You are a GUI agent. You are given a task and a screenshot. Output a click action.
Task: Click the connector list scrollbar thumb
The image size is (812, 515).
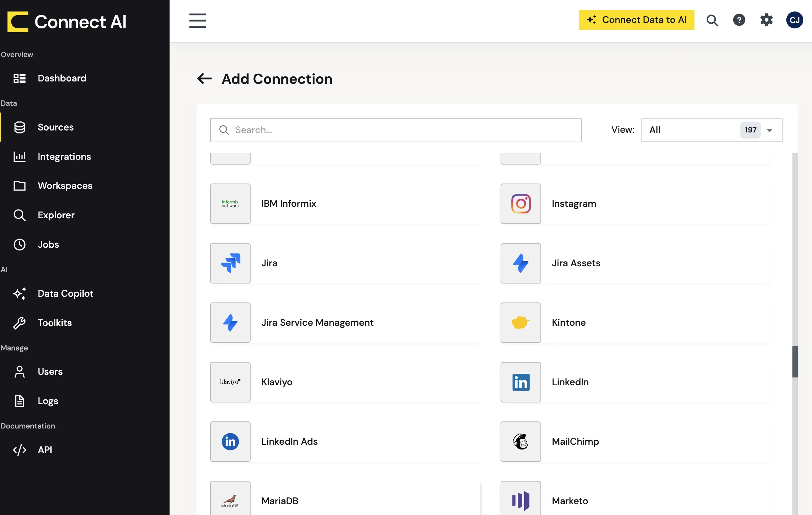(795, 362)
